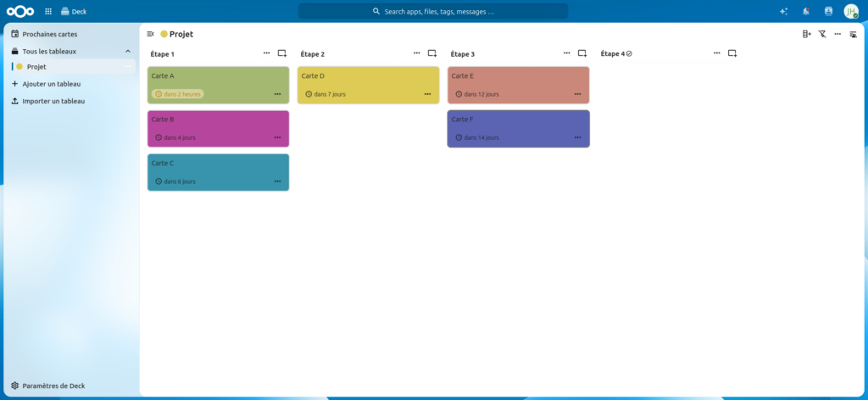This screenshot has height=400, width=868.
Task: Open the teal Carte C card
Action: click(218, 173)
